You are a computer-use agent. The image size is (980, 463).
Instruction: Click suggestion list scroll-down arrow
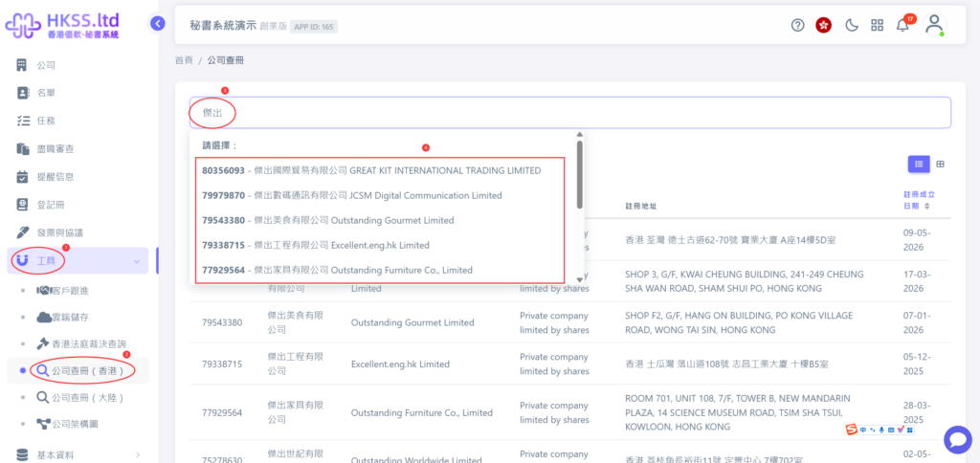[579, 279]
